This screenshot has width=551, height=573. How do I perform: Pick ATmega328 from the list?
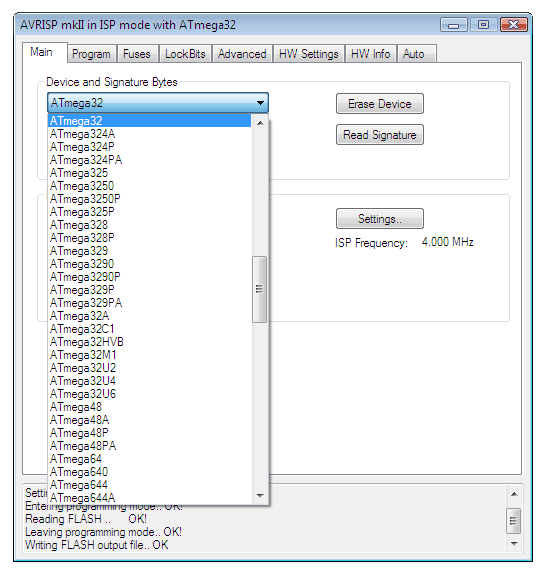coord(149,225)
